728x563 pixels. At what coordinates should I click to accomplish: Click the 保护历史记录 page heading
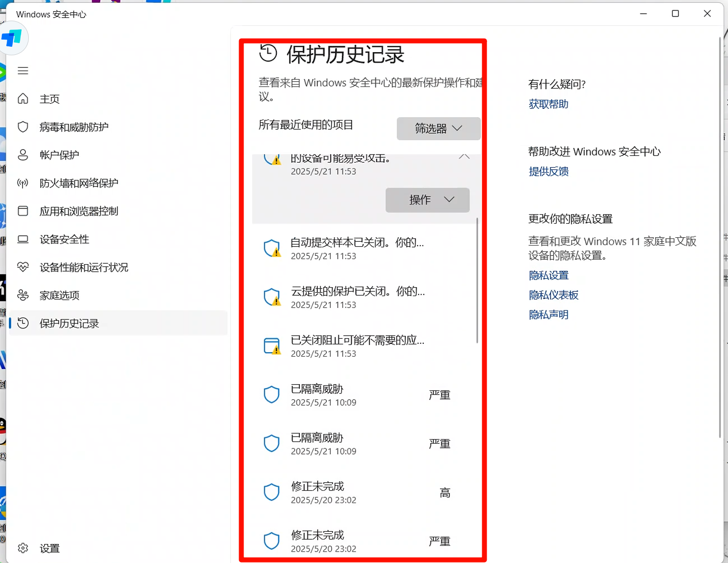coord(345,54)
